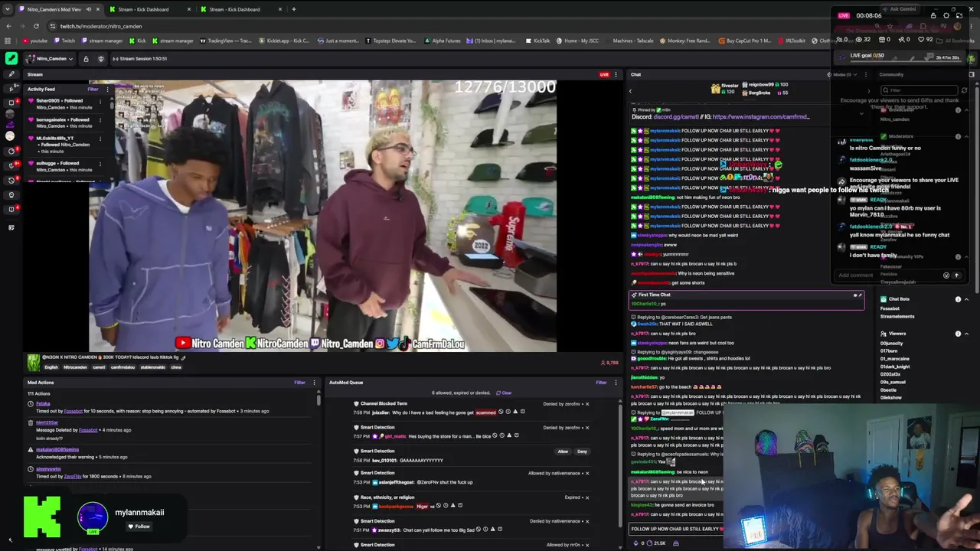This screenshot has height=551, width=980.
Task: Open a new browser tab
Action: [293, 9]
